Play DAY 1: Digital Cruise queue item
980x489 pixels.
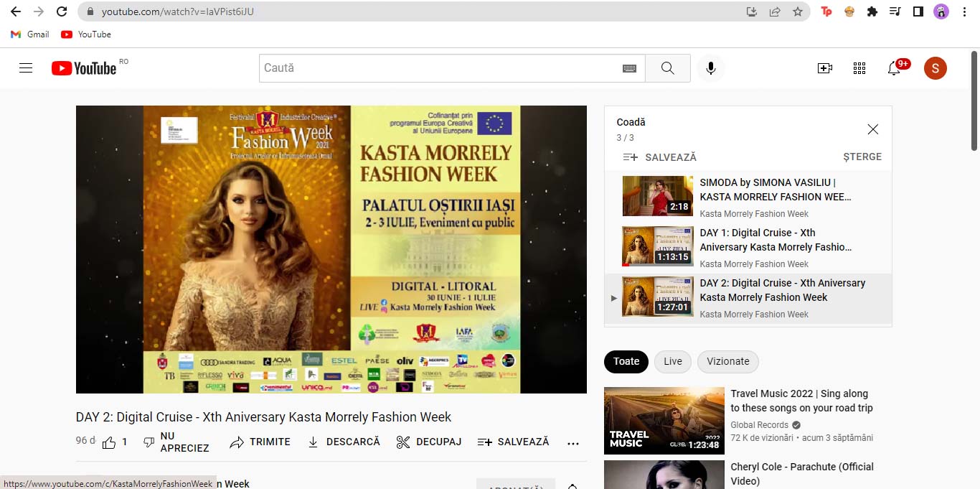pyautogui.click(x=748, y=248)
